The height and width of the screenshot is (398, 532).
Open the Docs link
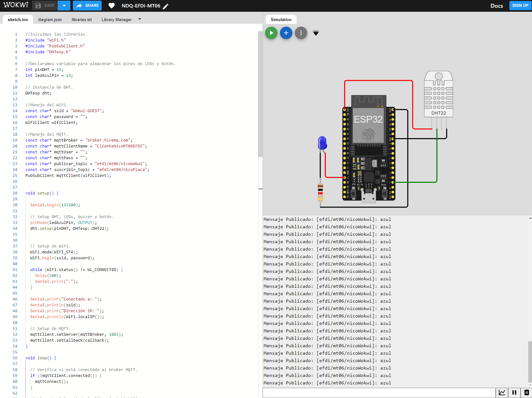coord(497,6)
